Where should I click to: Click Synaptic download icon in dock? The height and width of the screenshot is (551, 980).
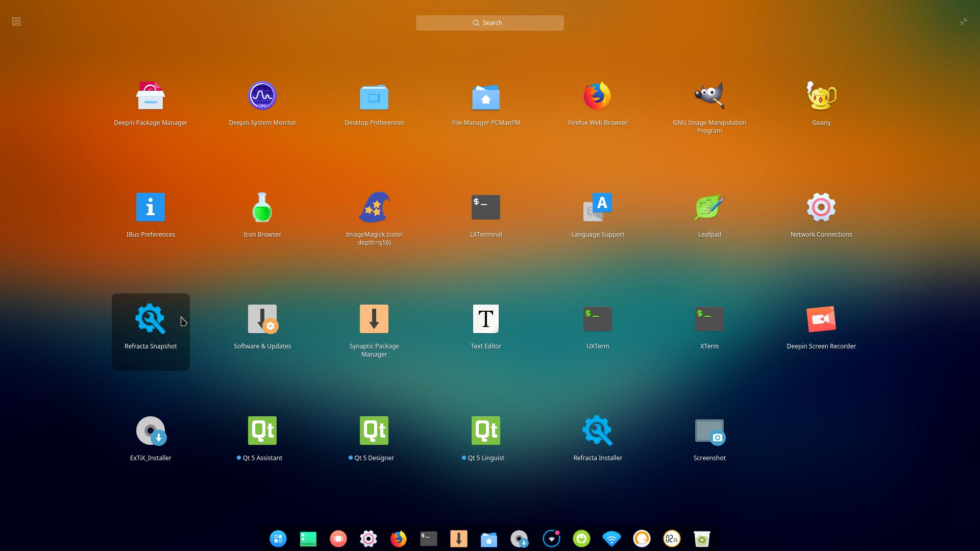pyautogui.click(x=459, y=539)
